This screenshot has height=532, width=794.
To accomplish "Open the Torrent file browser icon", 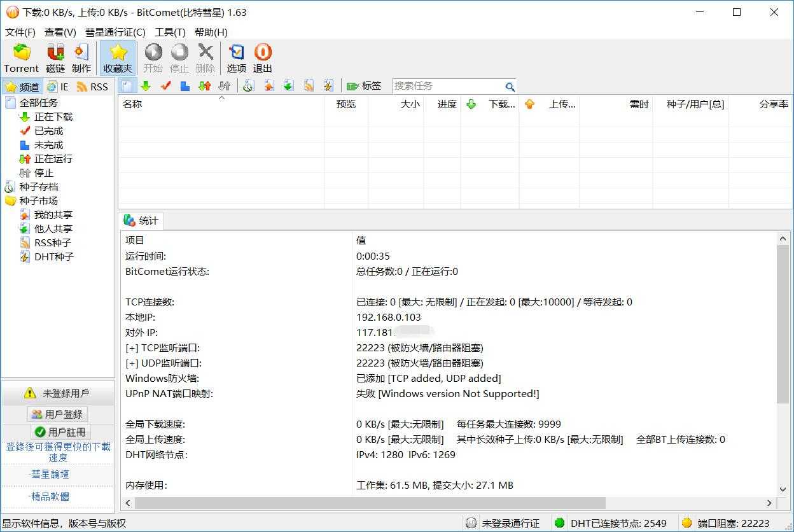I will point(21,57).
